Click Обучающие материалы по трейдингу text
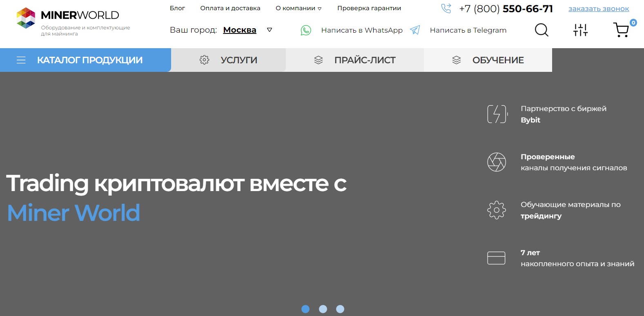The height and width of the screenshot is (316, 644). click(x=570, y=210)
